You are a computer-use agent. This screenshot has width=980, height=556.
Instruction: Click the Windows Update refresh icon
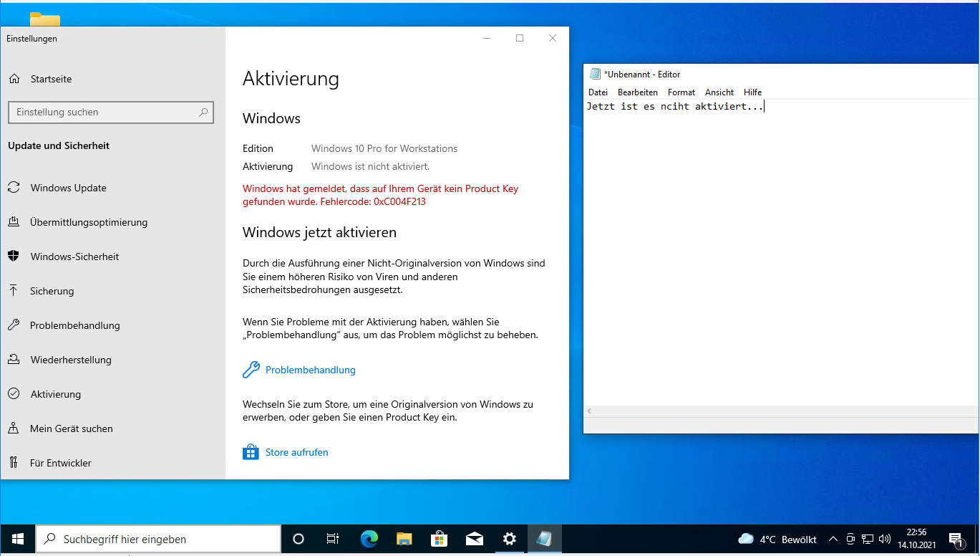[14, 188]
